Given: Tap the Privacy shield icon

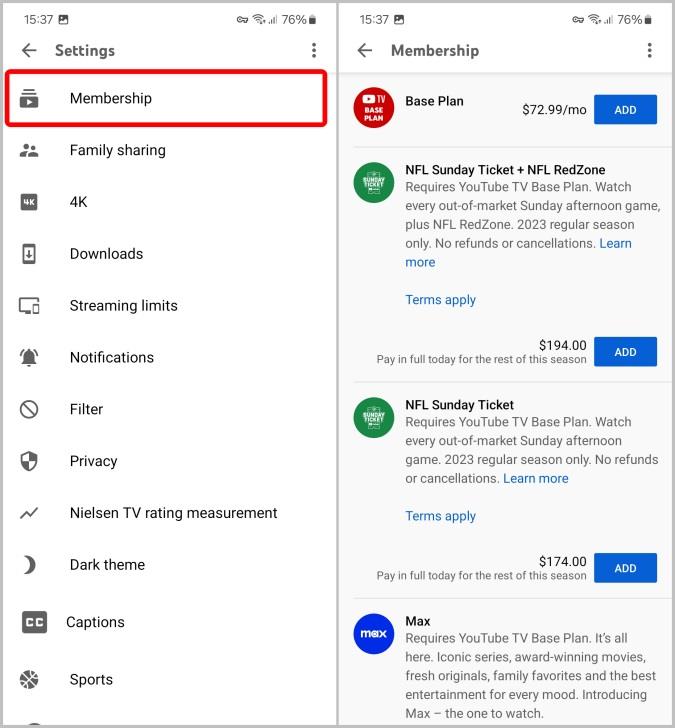Looking at the screenshot, I should coord(29,461).
